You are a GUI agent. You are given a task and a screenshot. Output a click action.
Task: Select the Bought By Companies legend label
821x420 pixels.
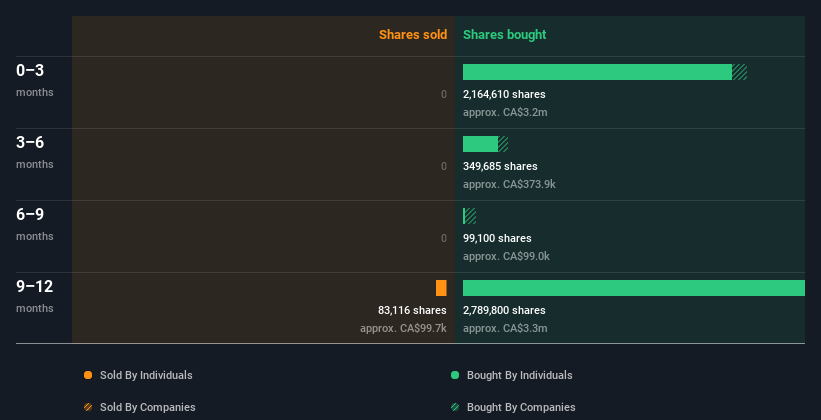point(521,407)
